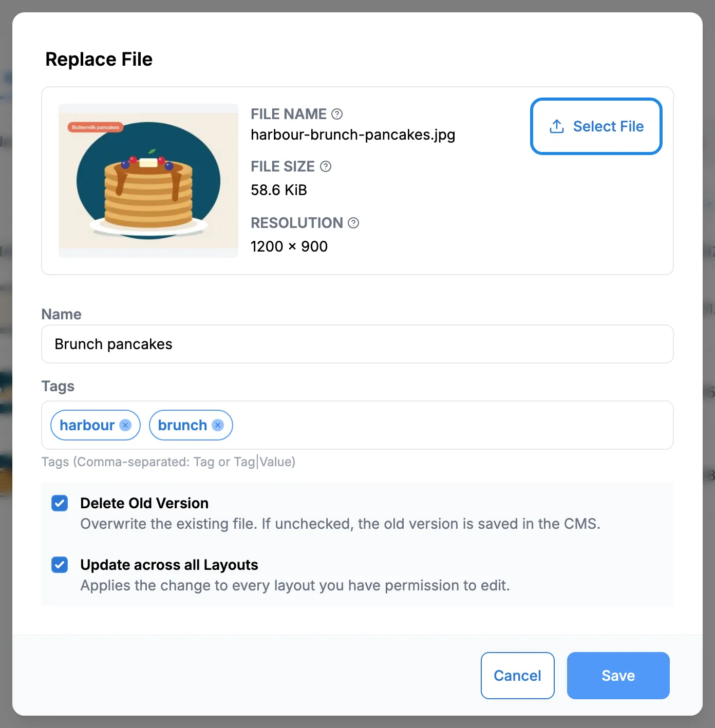Click the harbour tag chip label
The width and height of the screenshot is (715, 728).
pyautogui.click(x=87, y=425)
